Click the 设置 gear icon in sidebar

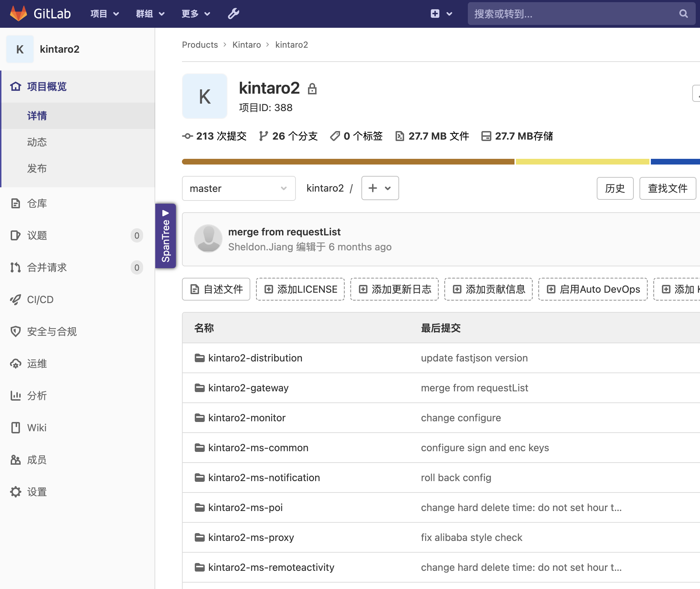click(15, 492)
